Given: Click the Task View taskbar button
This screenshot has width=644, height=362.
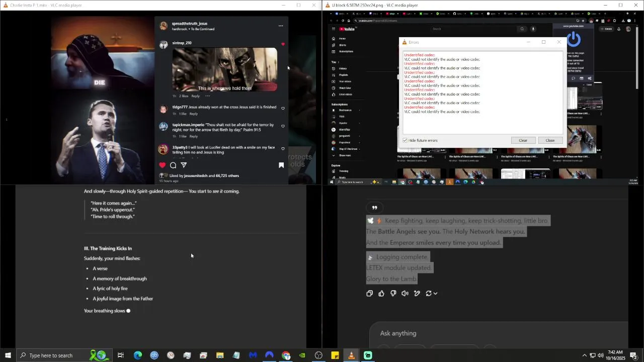Looking at the screenshot, I should (121, 355).
